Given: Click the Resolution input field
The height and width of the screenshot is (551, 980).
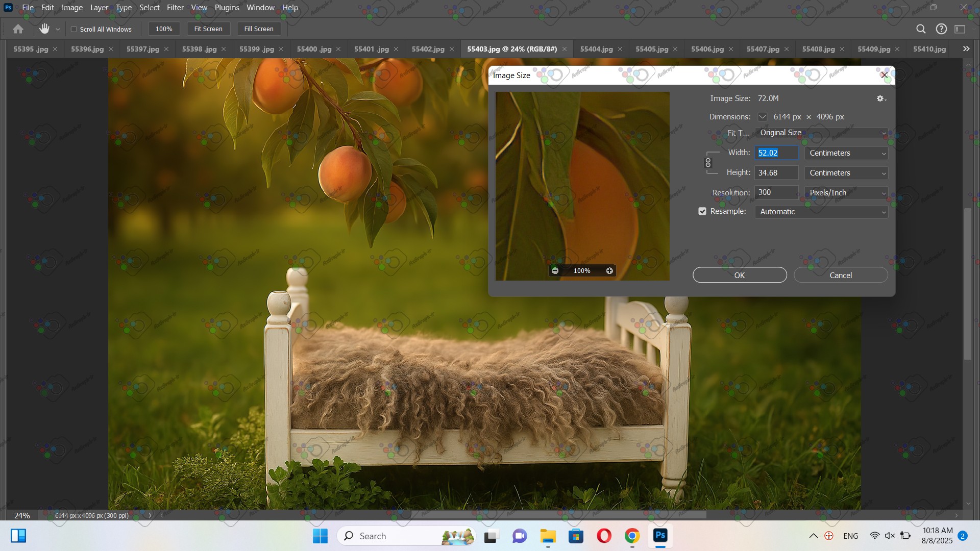Looking at the screenshot, I should (x=776, y=192).
